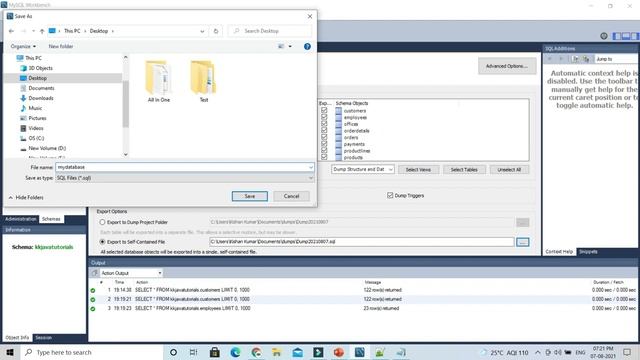This screenshot has height=360, width=640.
Task: Switch to the Context Help tab
Action: click(559, 252)
